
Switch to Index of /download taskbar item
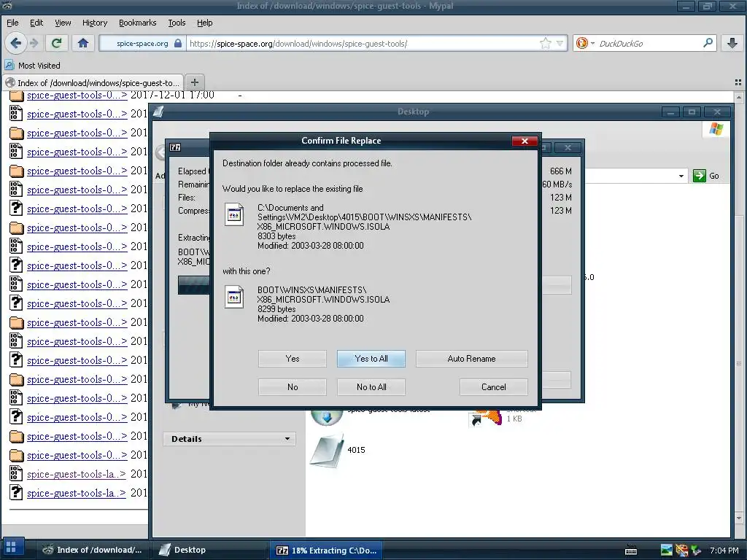tap(93, 550)
